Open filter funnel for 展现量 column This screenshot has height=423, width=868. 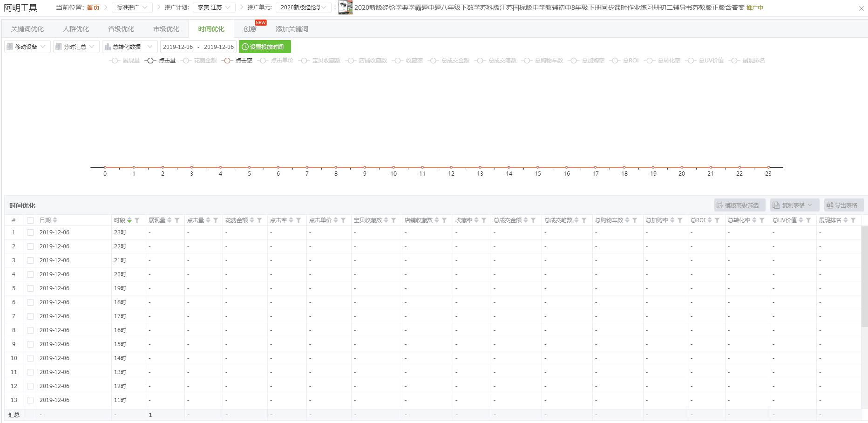[177, 220]
